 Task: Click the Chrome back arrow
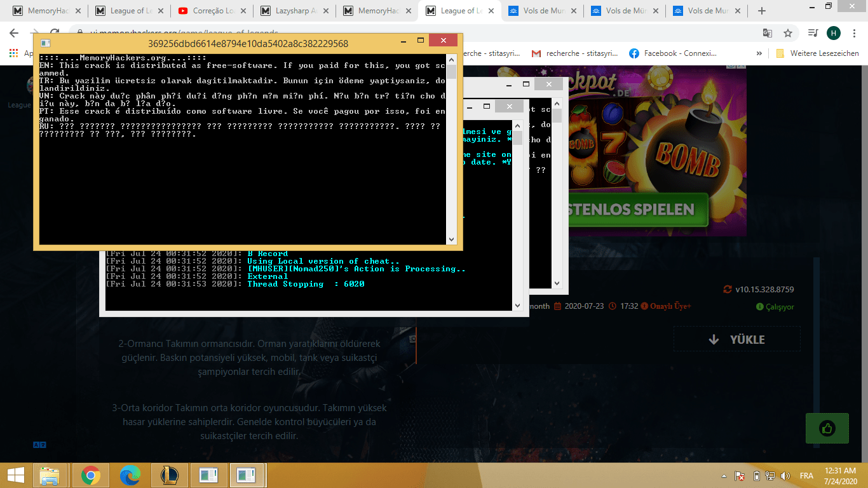click(x=13, y=32)
